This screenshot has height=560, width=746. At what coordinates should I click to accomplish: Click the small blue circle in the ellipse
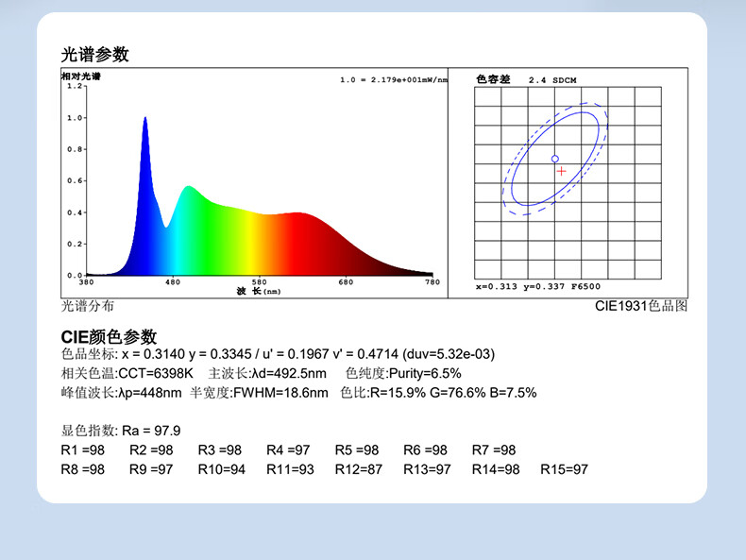point(554,159)
